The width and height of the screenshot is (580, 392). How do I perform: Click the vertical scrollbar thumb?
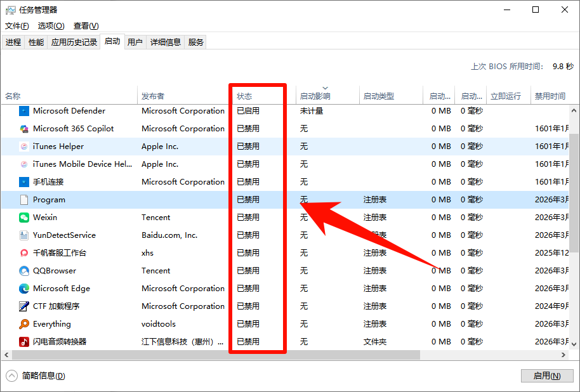coord(574,193)
